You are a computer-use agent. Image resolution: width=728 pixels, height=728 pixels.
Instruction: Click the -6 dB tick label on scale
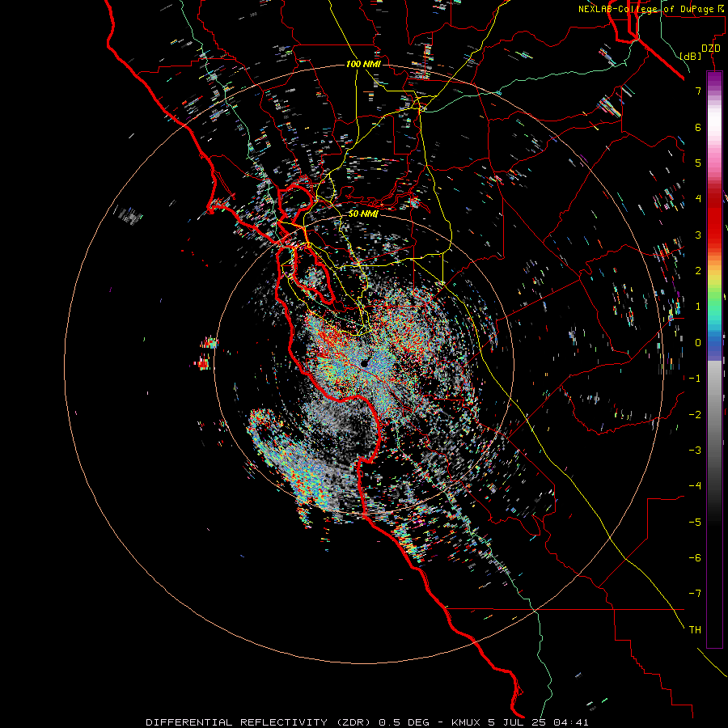coord(695,558)
